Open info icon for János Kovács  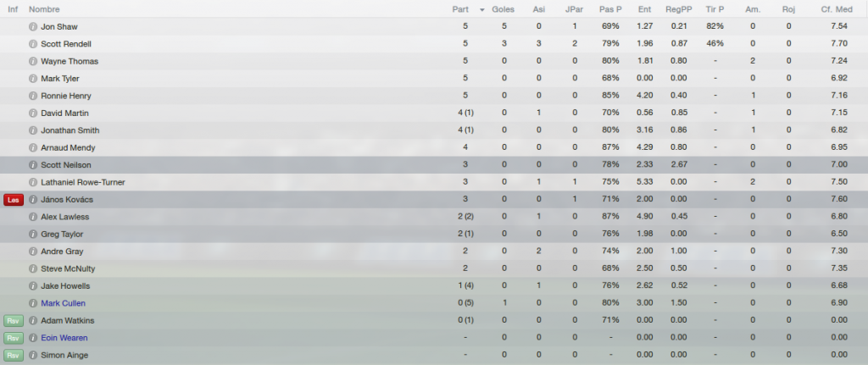click(x=33, y=200)
